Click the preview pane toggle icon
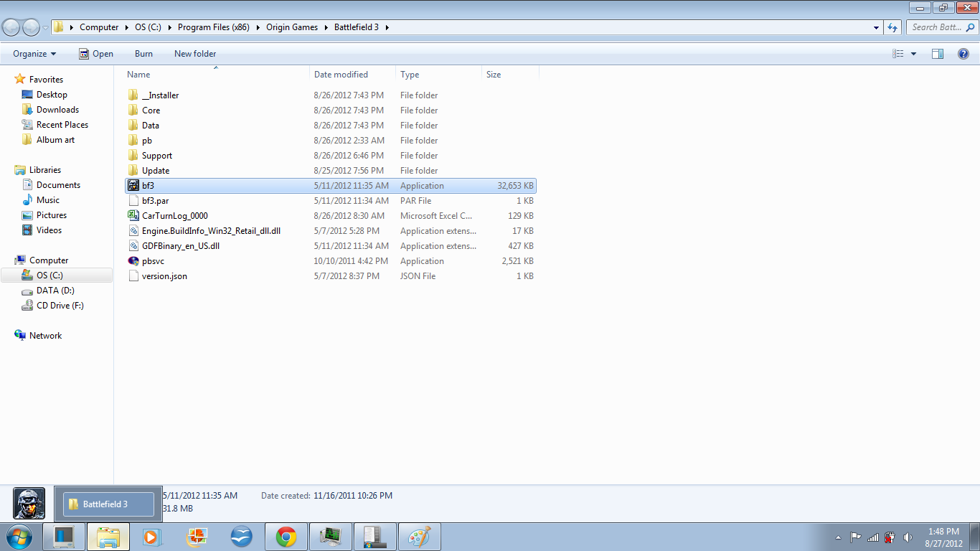Screen dimensions: 980x551 [938, 54]
